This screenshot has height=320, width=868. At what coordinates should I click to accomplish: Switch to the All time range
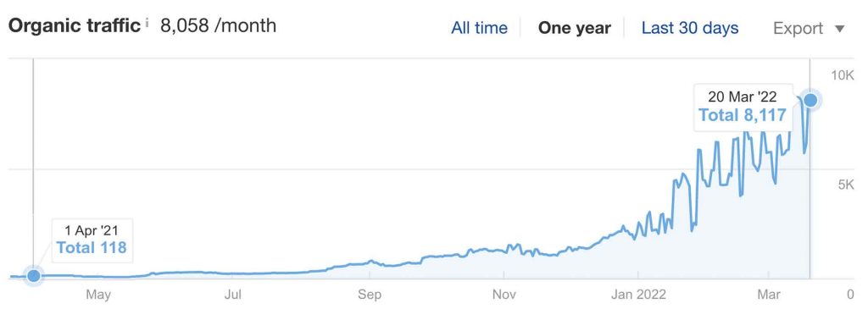[x=480, y=28]
